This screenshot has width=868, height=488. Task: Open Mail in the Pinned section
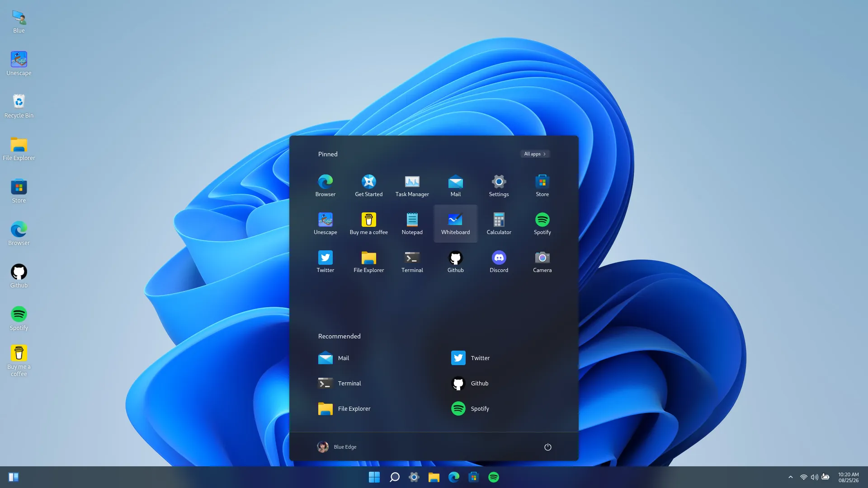(x=456, y=186)
